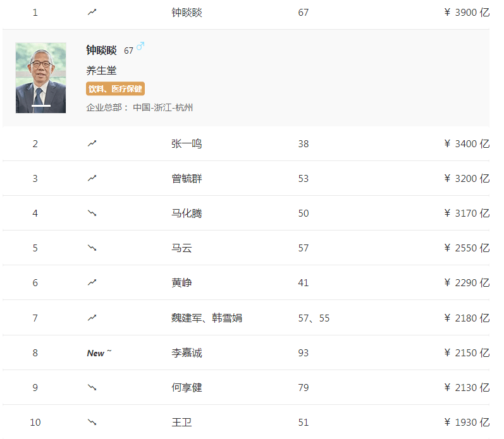Click the upward trend arrow for 曾毓群

click(x=92, y=178)
